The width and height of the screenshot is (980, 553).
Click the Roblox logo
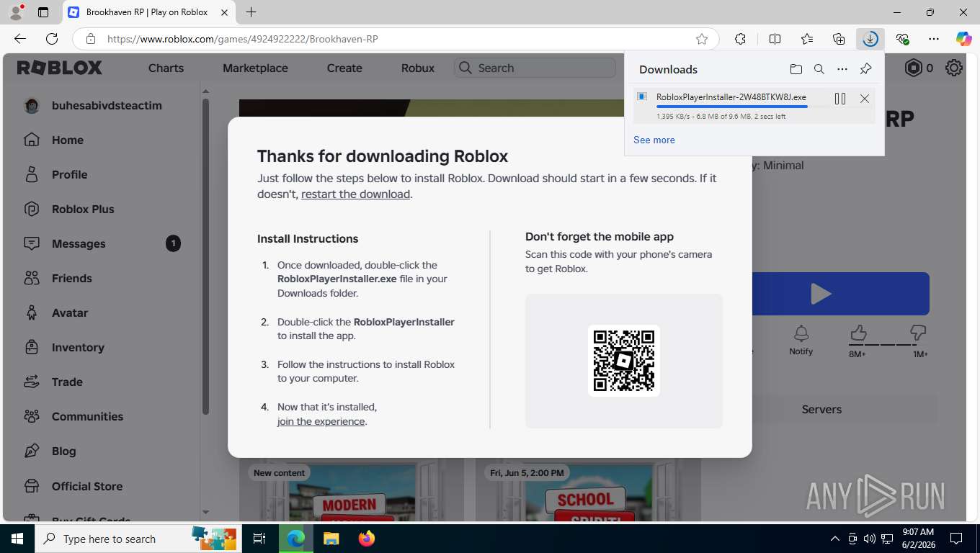60,68
